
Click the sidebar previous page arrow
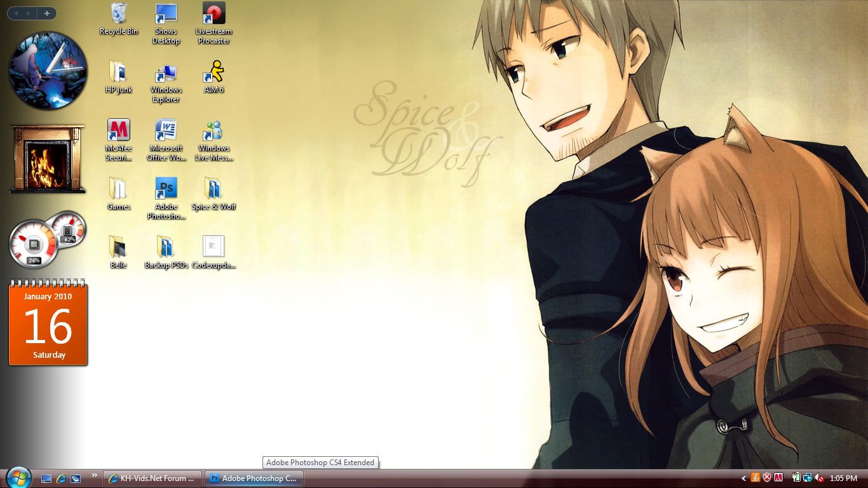pyautogui.click(x=16, y=13)
